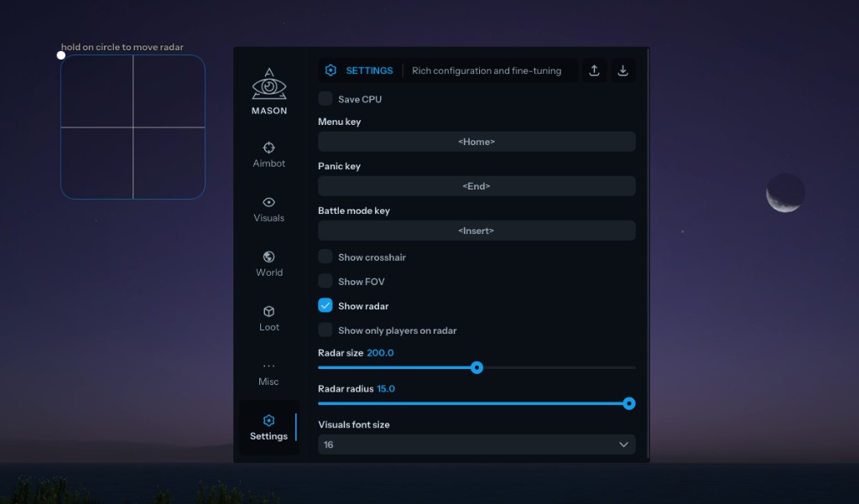
Task: Enable the Save CPU checkbox
Action: (325, 99)
